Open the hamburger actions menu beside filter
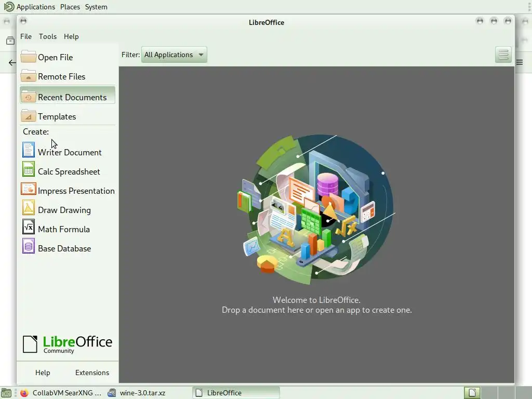This screenshot has width=532, height=399. click(503, 55)
